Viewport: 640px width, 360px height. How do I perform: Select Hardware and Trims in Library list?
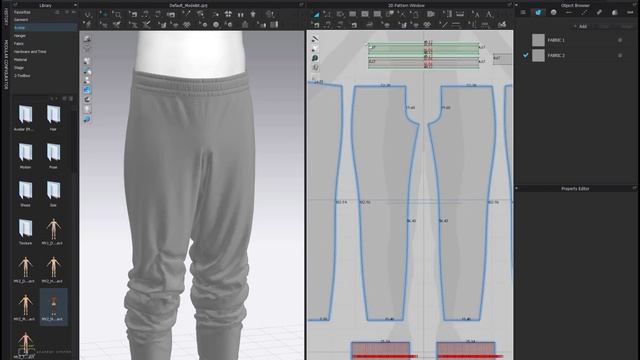pyautogui.click(x=30, y=52)
